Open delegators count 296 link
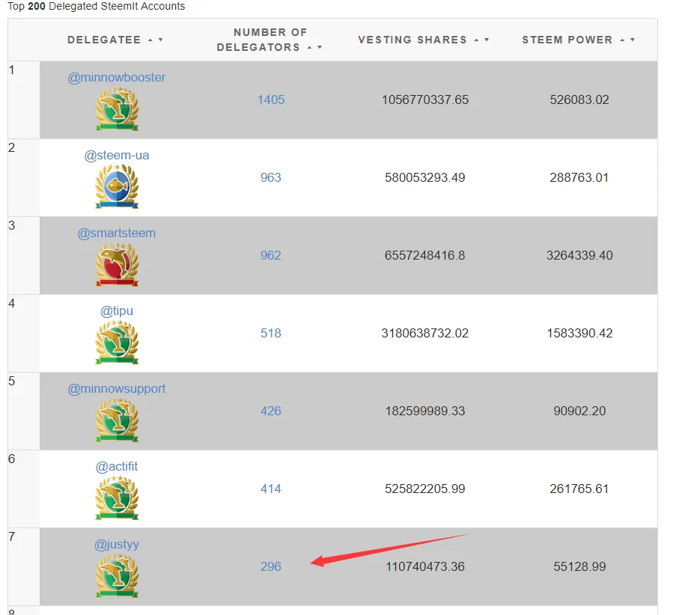This screenshot has height=615, width=700. [271, 566]
